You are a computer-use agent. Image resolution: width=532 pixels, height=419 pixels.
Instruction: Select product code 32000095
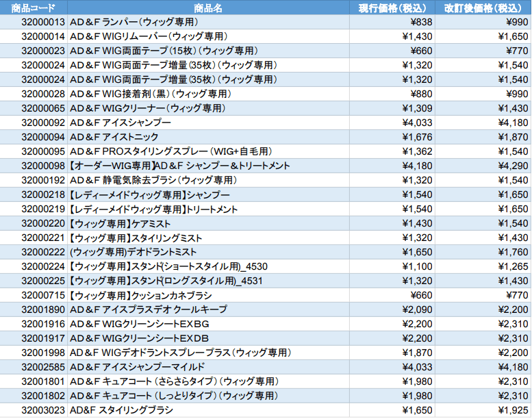[34, 151]
